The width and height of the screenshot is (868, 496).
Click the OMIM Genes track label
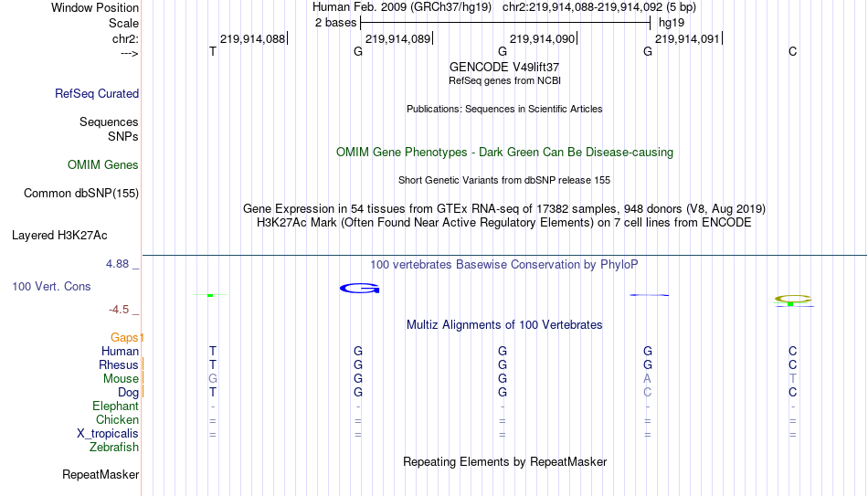[103, 165]
